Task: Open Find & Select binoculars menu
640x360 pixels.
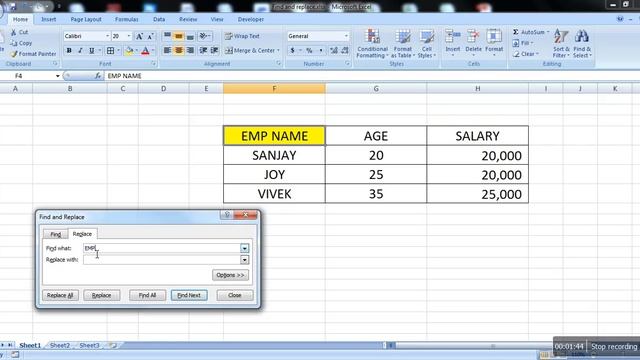Action: [x=582, y=44]
